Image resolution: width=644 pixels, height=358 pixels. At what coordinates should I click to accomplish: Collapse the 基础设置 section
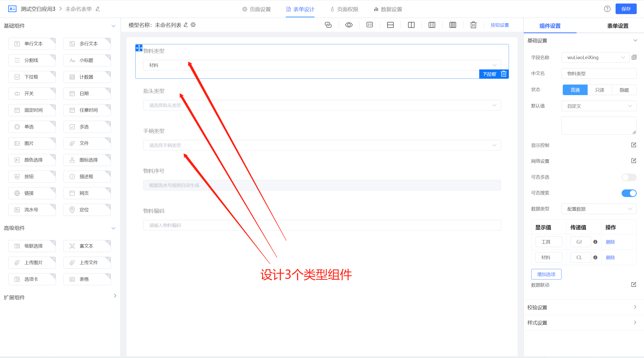[x=635, y=41]
